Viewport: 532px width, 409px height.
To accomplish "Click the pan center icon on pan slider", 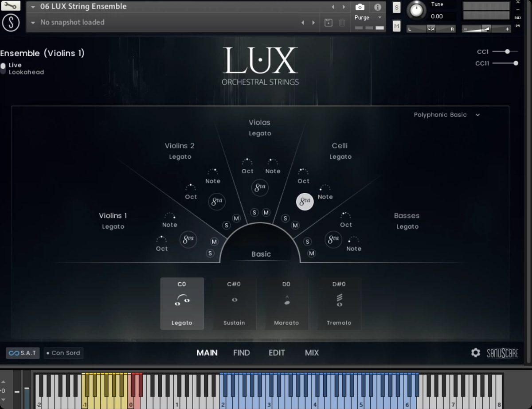I will pyautogui.click(x=431, y=29).
